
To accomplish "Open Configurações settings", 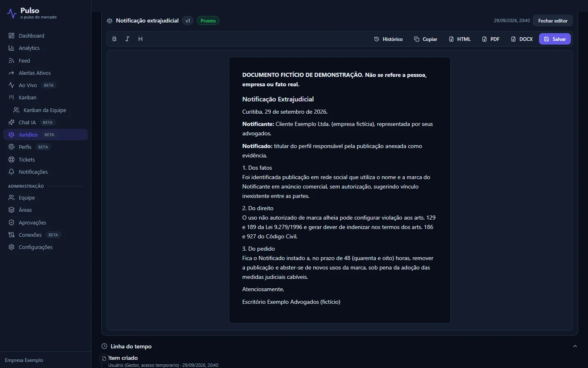I will coord(45,247).
